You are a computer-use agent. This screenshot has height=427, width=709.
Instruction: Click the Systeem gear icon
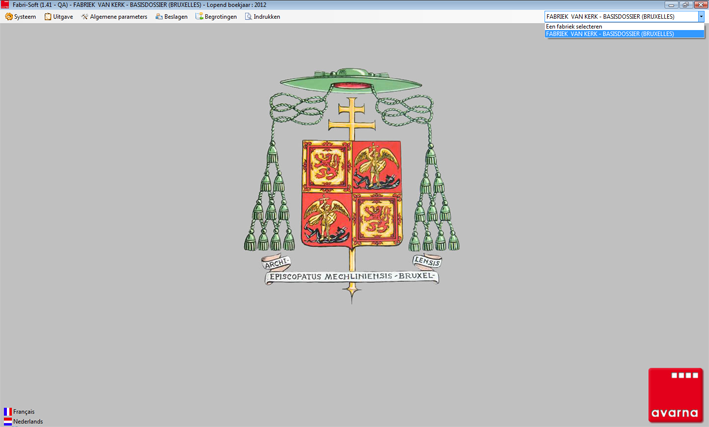[9, 17]
